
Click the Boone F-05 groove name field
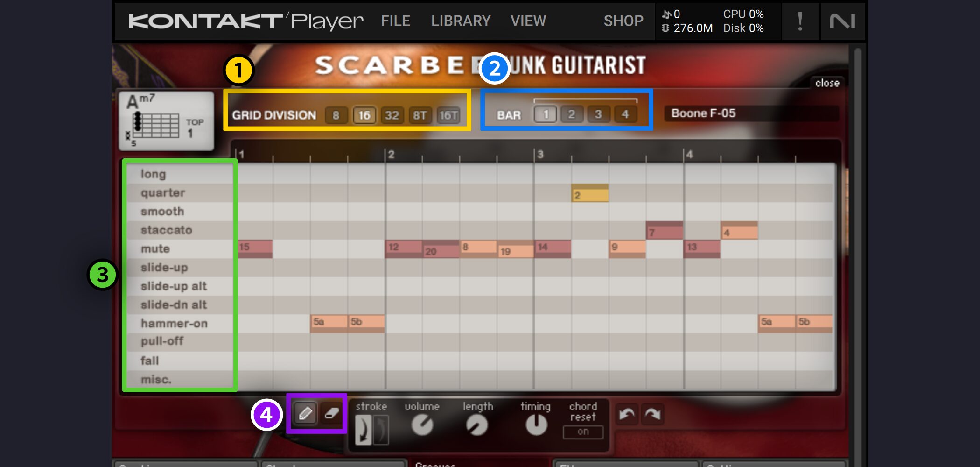click(751, 113)
